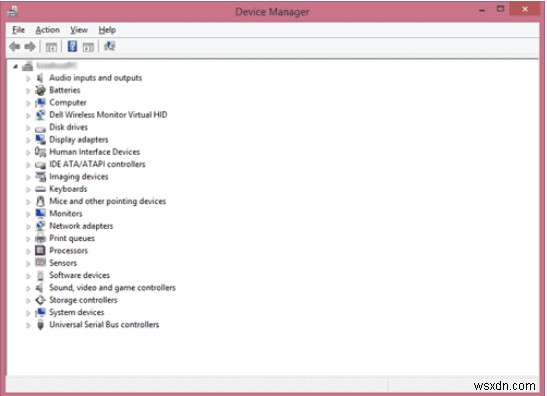Click the Imaging devices icon
This screenshot has width=547, height=396.
(40, 177)
